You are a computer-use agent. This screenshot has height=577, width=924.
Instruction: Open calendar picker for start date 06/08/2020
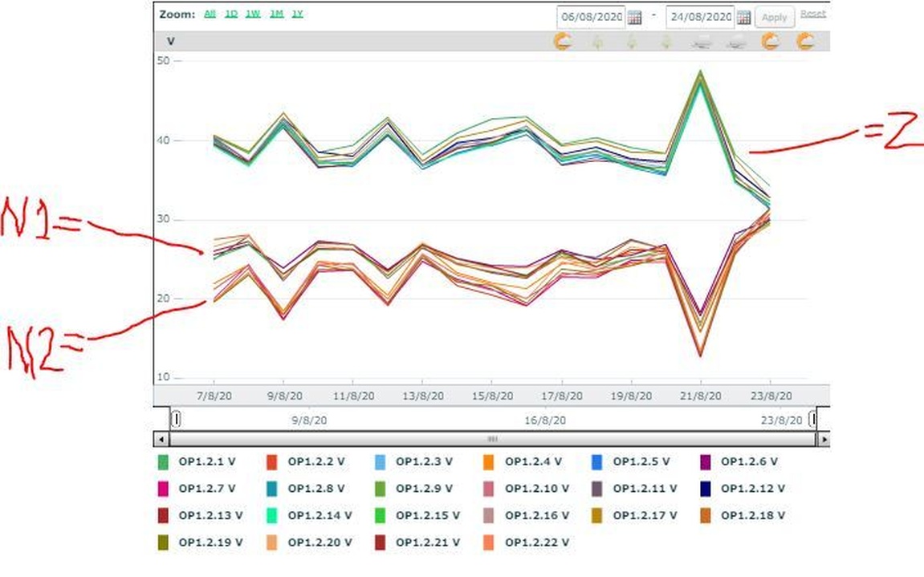tap(634, 17)
